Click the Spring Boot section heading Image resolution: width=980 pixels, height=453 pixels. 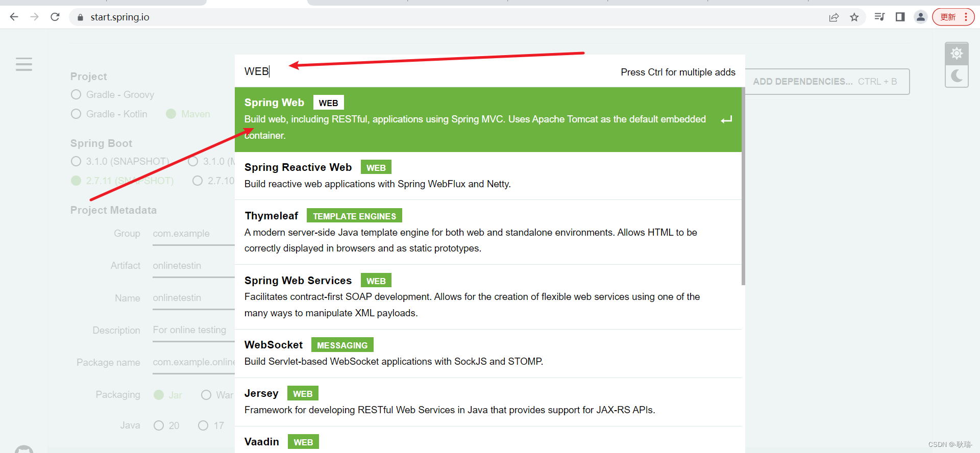tap(101, 143)
